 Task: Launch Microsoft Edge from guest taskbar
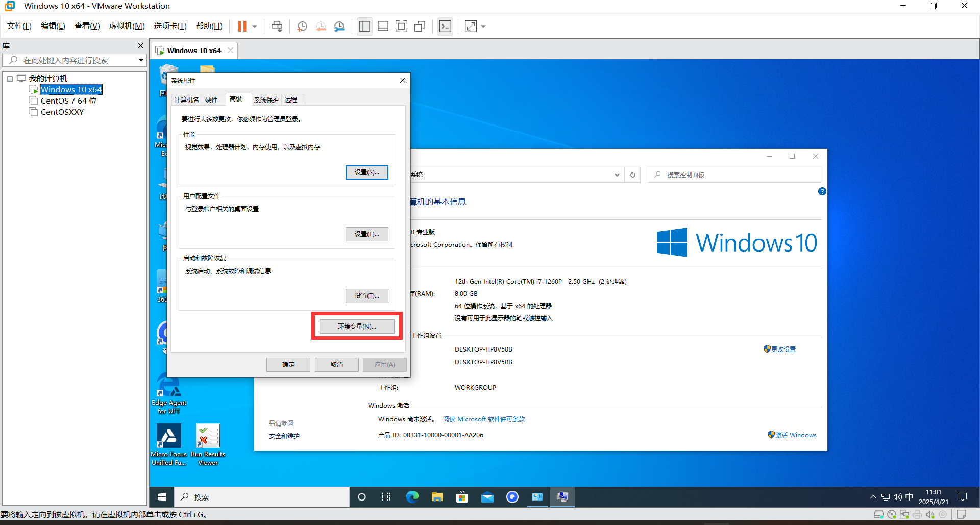[x=412, y=497]
